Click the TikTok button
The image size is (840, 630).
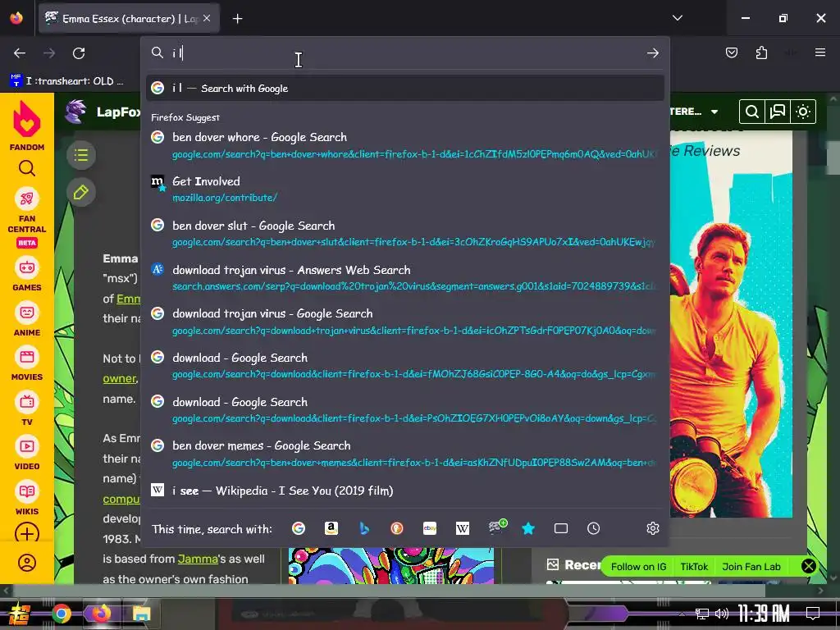click(x=694, y=567)
